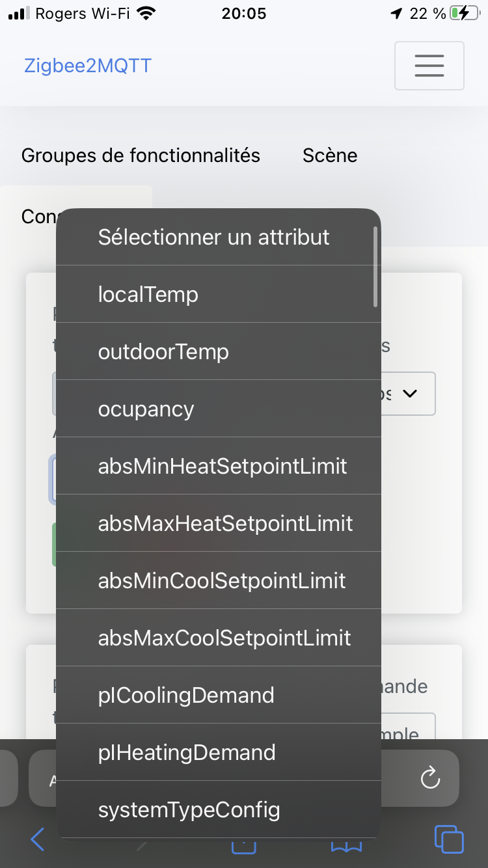Screen dimensions: 488x868
Task: Open the endpoint dropdown with the chevron
Action: click(411, 394)
